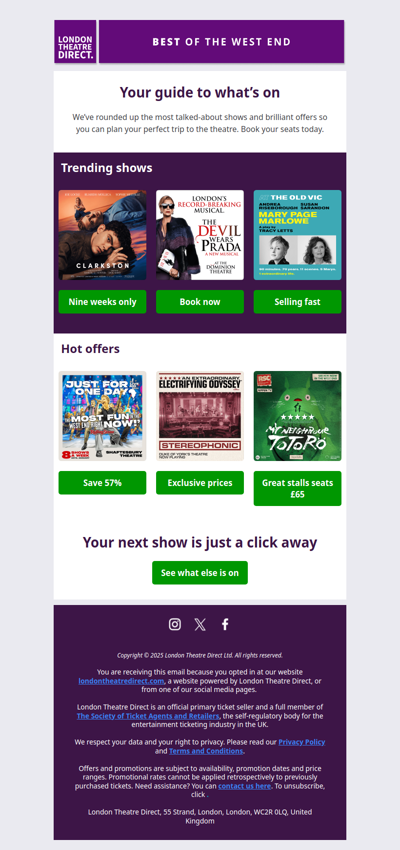This screenshot has height=850, width=400.
Task: Click the Exclusive prices button
Action: coord(200,482)
